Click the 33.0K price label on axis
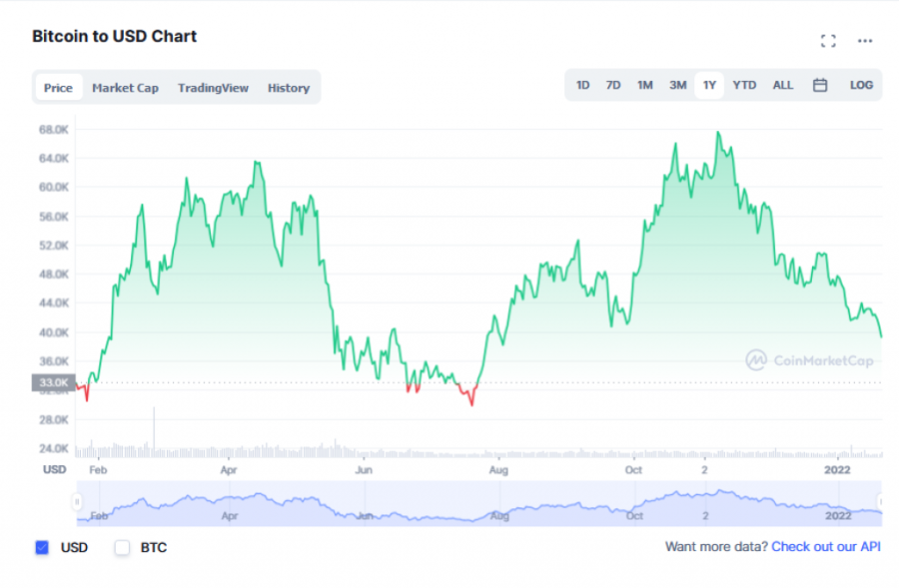 (54, 382)
